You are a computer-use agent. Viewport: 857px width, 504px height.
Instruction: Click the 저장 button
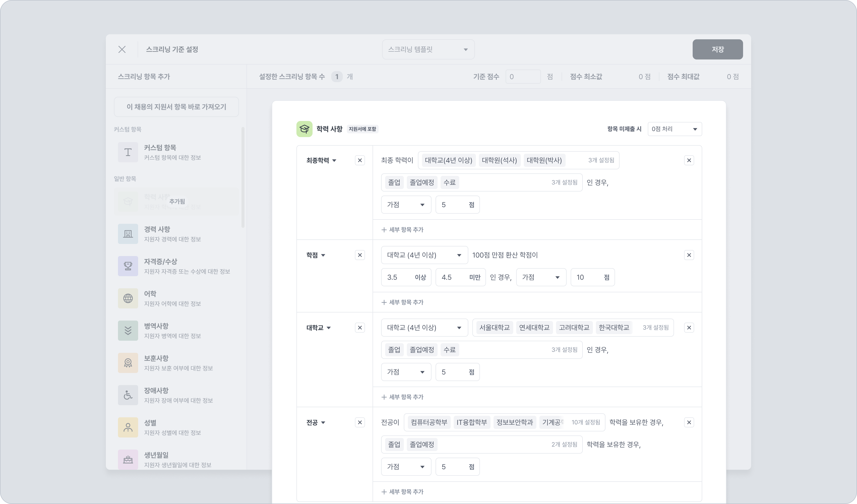pos(718,49)
